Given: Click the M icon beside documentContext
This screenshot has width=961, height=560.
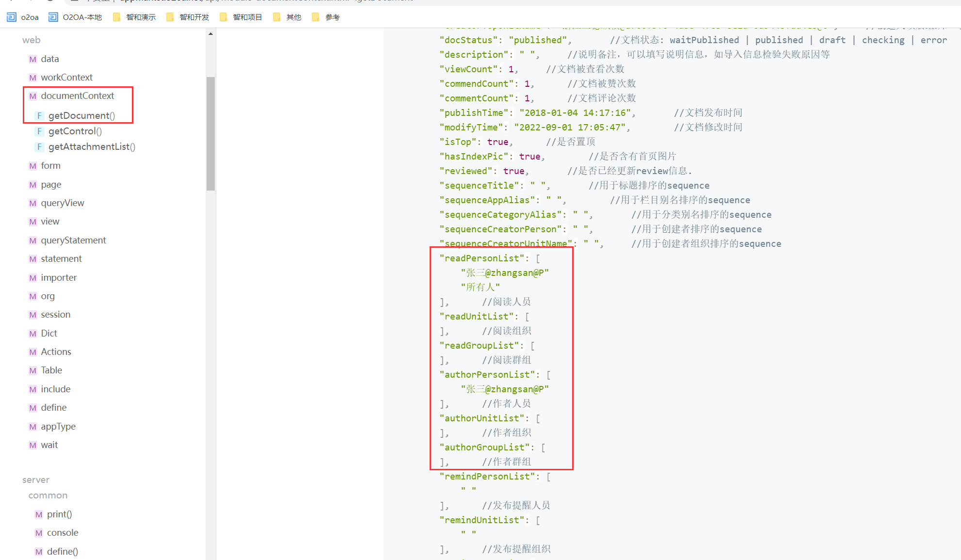Looking at the screenshot, I should [x=33, y=96].
